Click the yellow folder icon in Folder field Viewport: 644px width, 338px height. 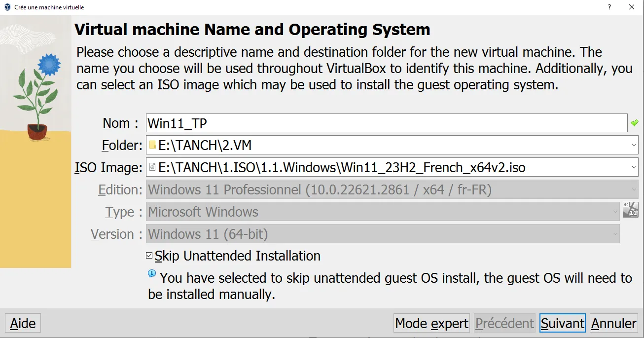(x=152, y=145)
